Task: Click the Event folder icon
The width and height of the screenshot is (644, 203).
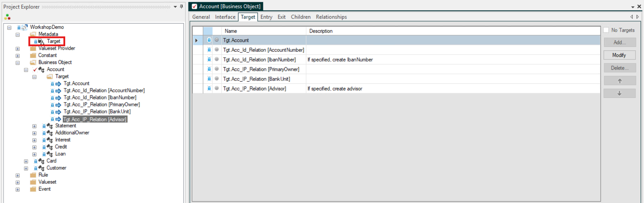Action: [x=33, y=189]
